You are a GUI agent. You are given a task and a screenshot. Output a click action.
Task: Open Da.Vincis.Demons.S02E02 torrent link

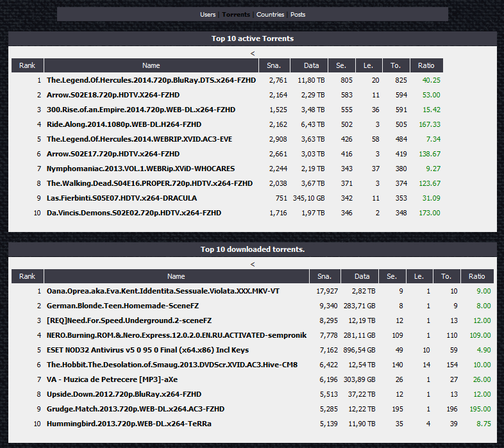[x=134, y=213]
